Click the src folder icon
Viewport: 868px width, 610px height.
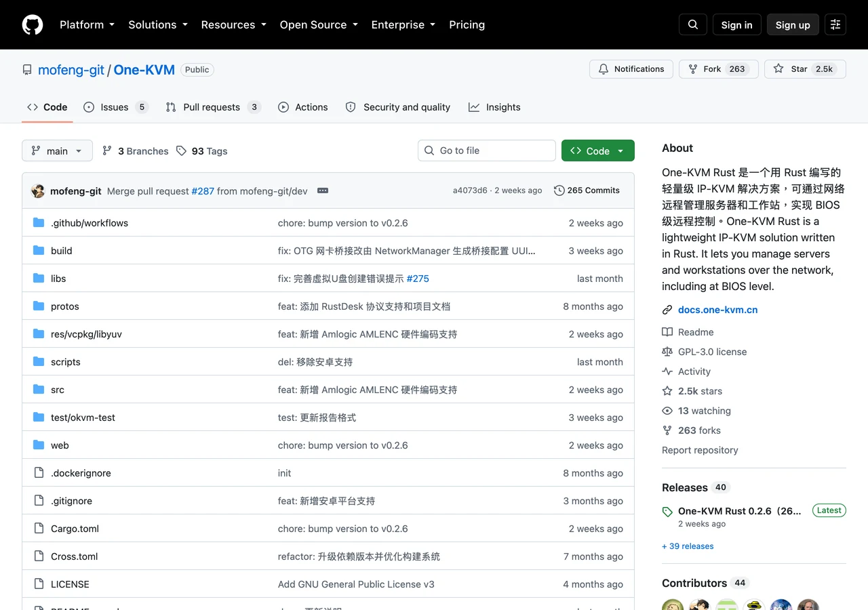(39, 389)
